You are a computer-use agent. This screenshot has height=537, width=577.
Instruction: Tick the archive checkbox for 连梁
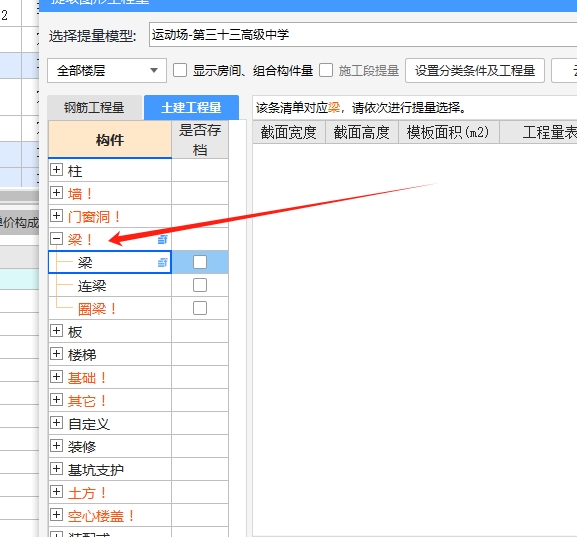(200, 285)
